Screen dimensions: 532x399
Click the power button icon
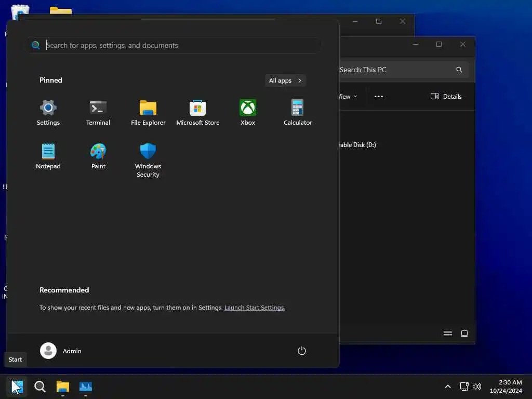(302, 351)
